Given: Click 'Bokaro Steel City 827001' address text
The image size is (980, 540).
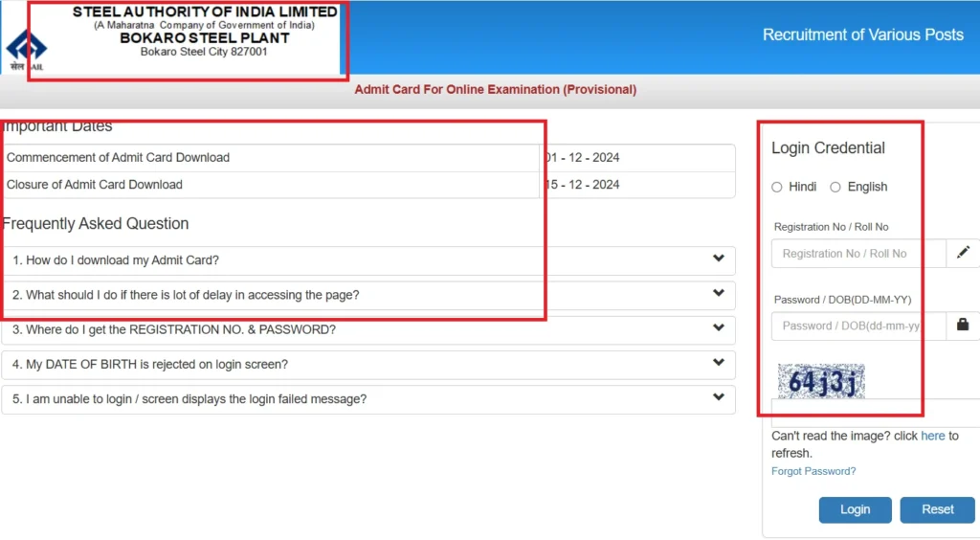Looking at the screenshot, I should pyautogui.click(x=204, y=52).
